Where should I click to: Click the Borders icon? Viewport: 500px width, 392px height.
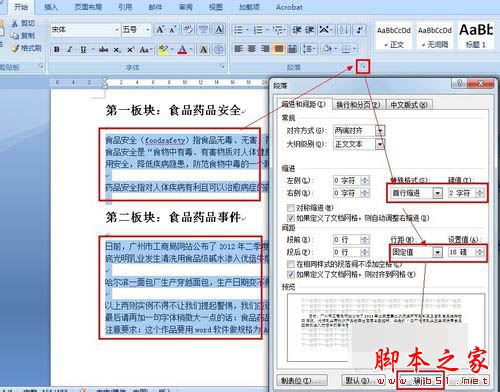(346, 49)
